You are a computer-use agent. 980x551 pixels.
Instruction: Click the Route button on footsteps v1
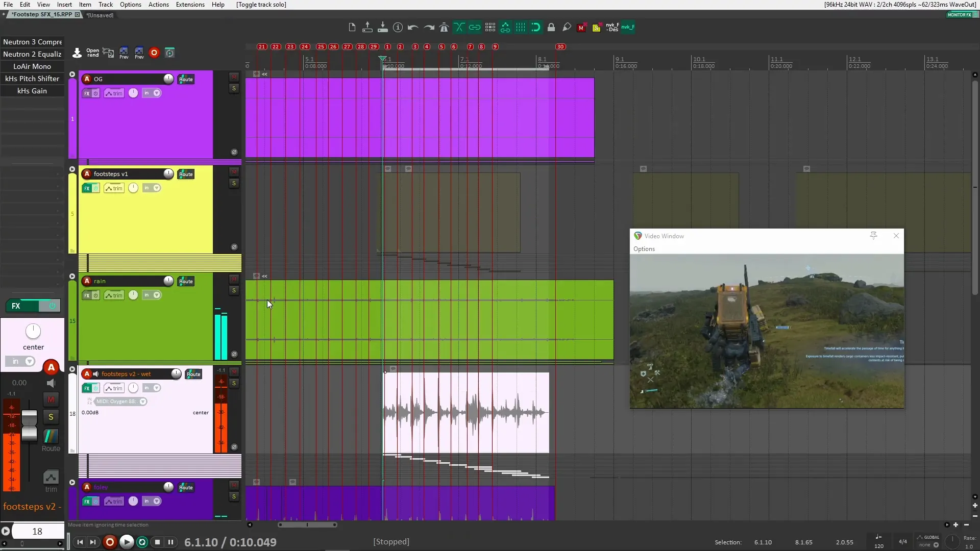click(x=186, y=173)
